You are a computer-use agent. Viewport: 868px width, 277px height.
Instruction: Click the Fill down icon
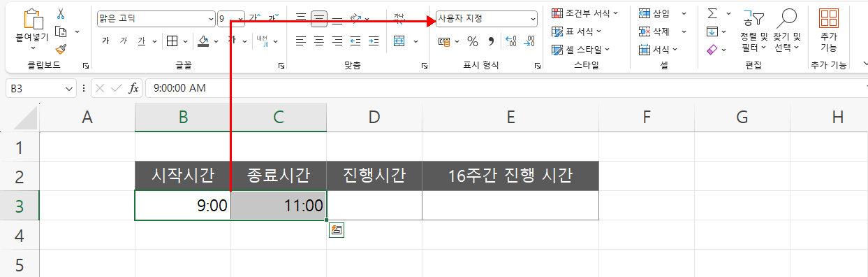712,31
